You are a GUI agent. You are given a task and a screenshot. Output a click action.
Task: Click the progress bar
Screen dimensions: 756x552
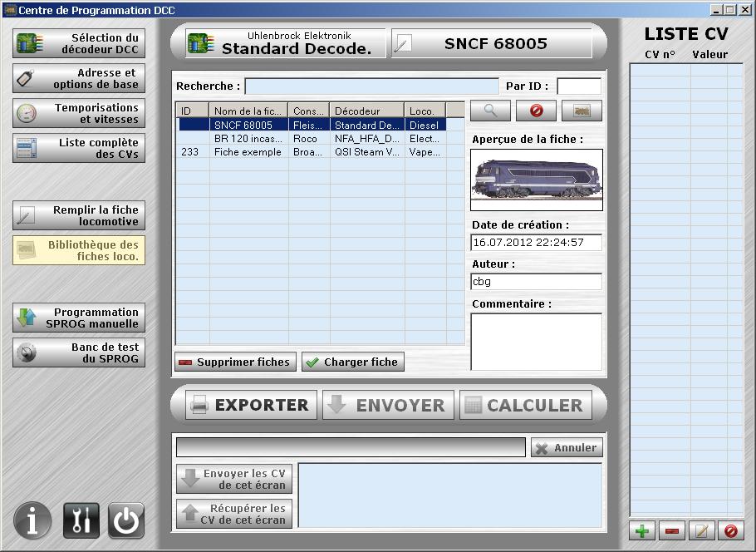[351, 447]
